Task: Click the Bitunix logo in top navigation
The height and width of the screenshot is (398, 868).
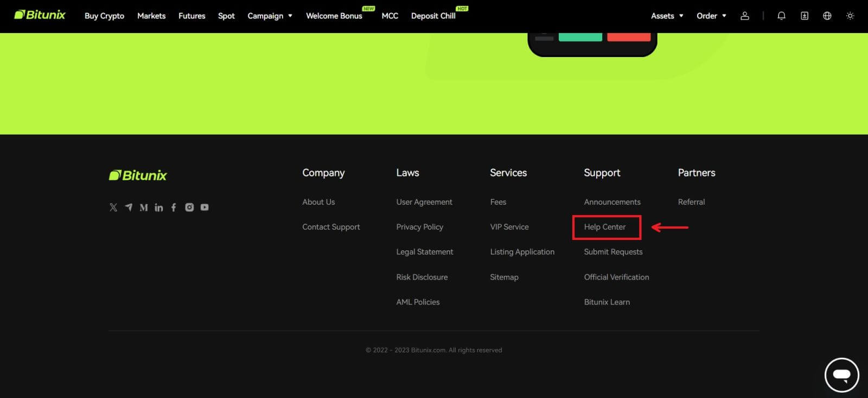Action: pos(40,15)
